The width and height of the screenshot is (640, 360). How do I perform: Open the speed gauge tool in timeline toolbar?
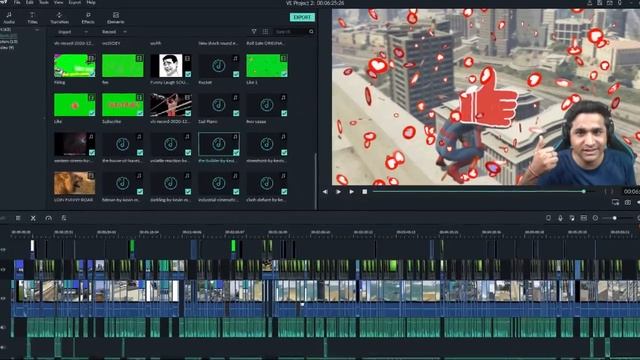pyautogui.click(x=48, y=218)
